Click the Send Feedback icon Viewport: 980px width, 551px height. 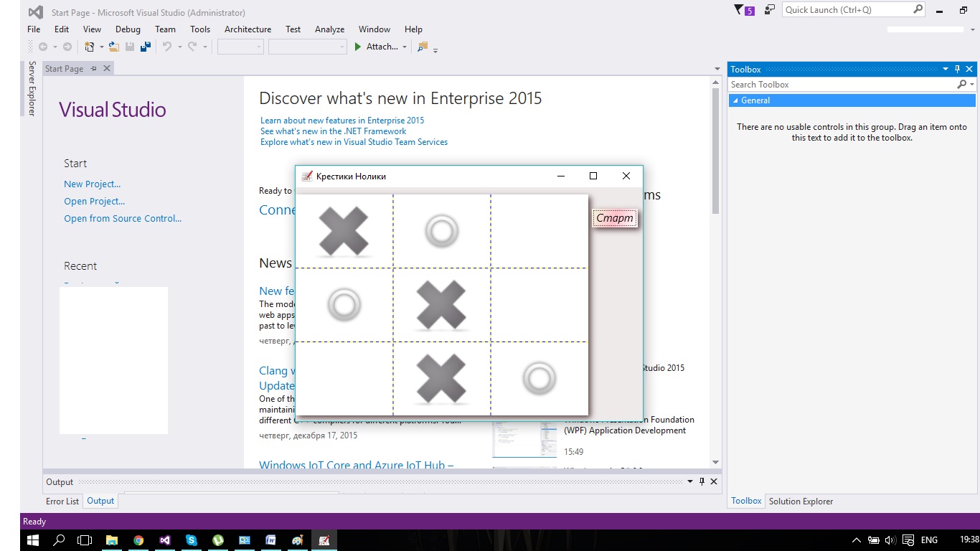[770, 10]
